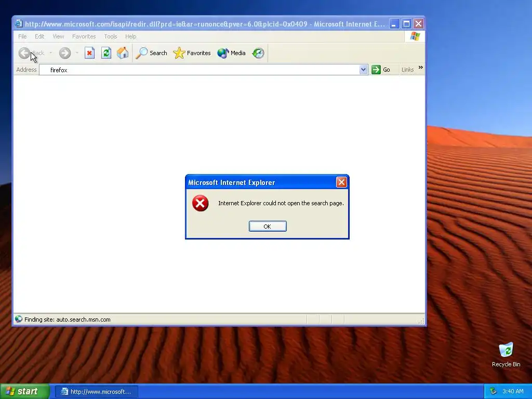Click the Forward arrow button

65,53
